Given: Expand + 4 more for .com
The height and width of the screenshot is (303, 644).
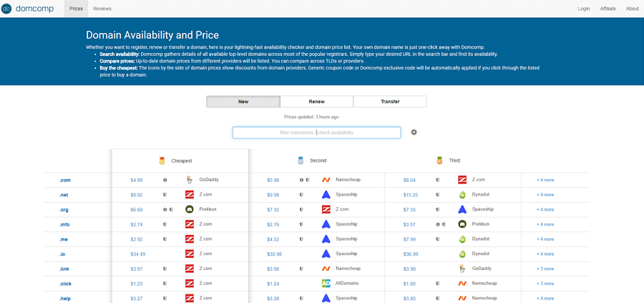Looking at the screenshot, I should pyautogui.click(x=545, y=180).
